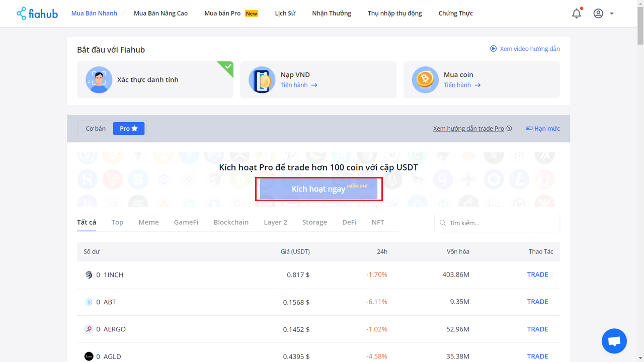Viewport: 644px width, 362px height.
Task: Select the NFT tab
Action: (378, 222)
